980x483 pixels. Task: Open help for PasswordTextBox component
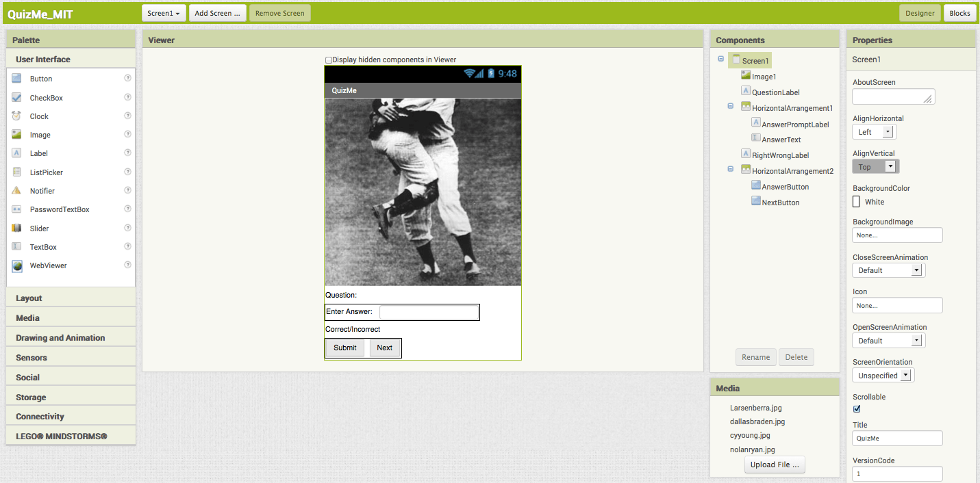pyautogui.click(x=127, y=209)
